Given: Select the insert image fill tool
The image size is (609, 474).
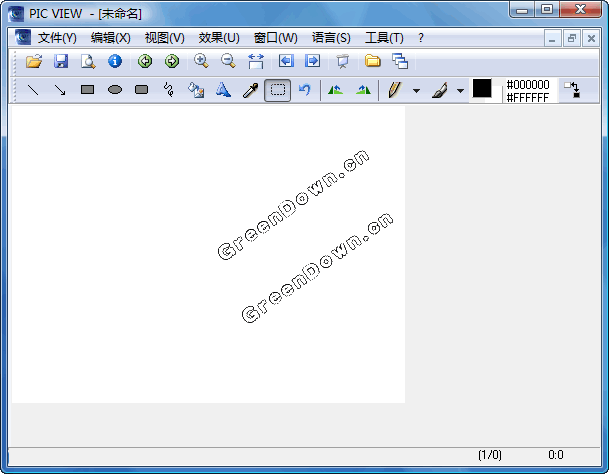Looking at the screenshot, I should click(196, 90).
